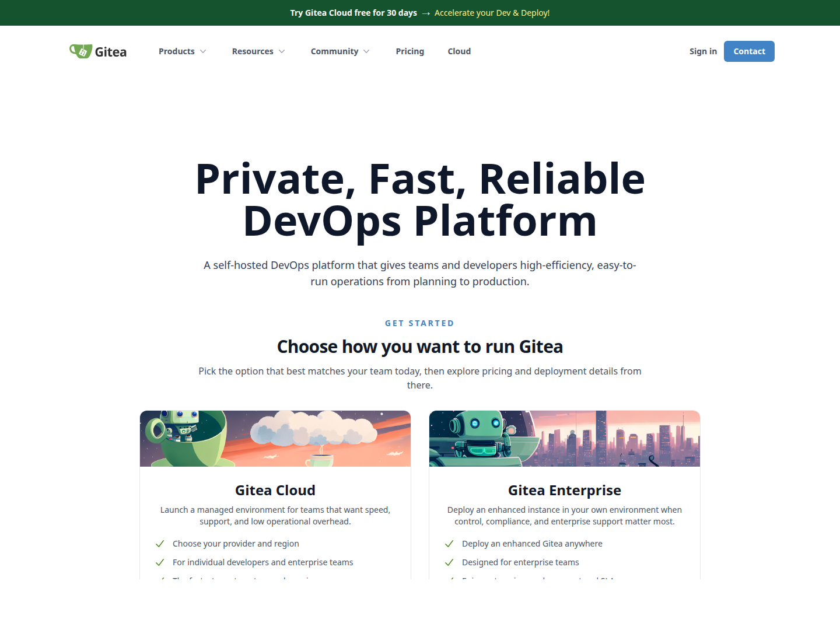840x630 pixels.
Task: Click the blue Contact button
Action: tap(749, 51)
